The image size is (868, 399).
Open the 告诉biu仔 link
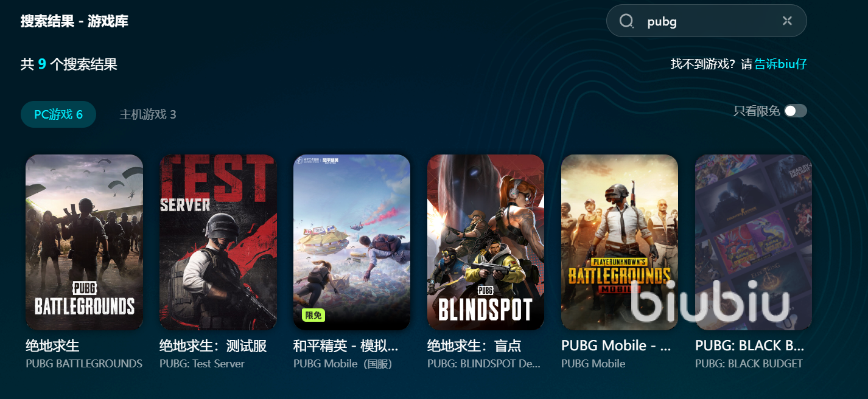click(x=781, y=64)
